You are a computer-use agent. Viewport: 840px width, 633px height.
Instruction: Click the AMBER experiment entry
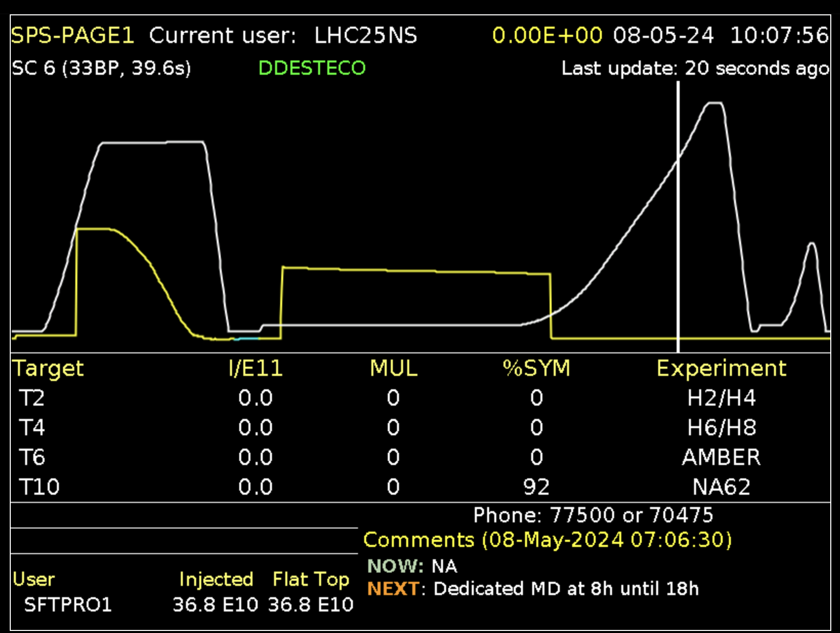(x=721, y=457)
